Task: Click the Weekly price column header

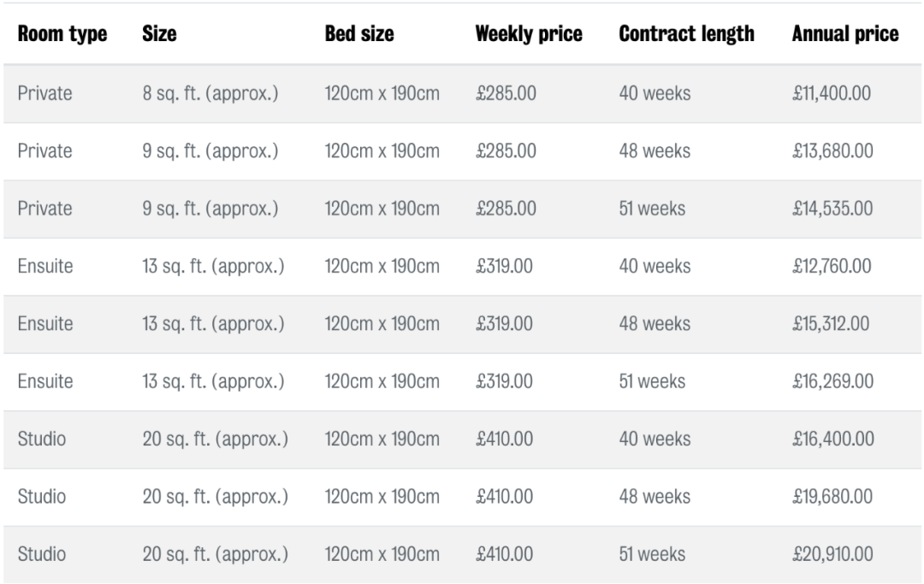Action: coord(529,35)
